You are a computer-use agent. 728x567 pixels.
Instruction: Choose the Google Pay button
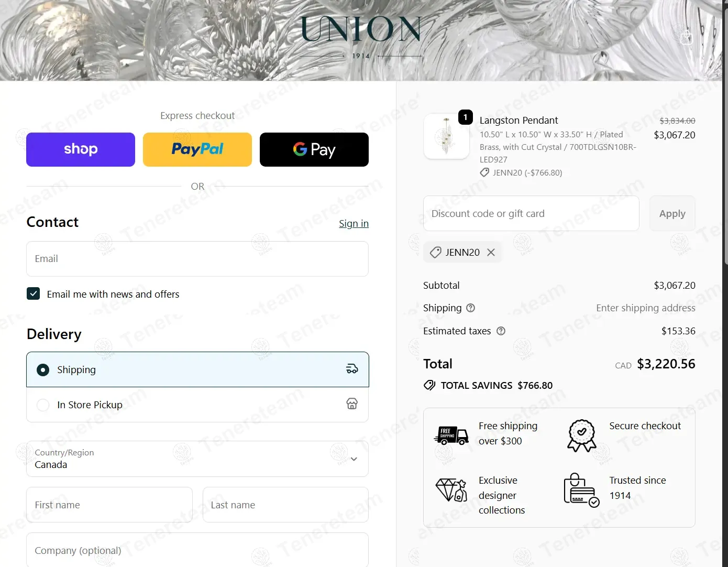(x=314, y=150)
